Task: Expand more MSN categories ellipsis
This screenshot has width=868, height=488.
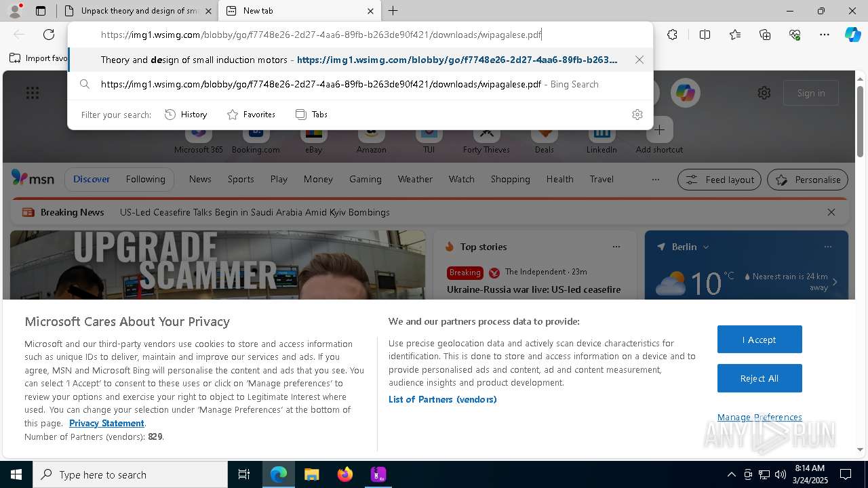Action: tap(655, 180)
